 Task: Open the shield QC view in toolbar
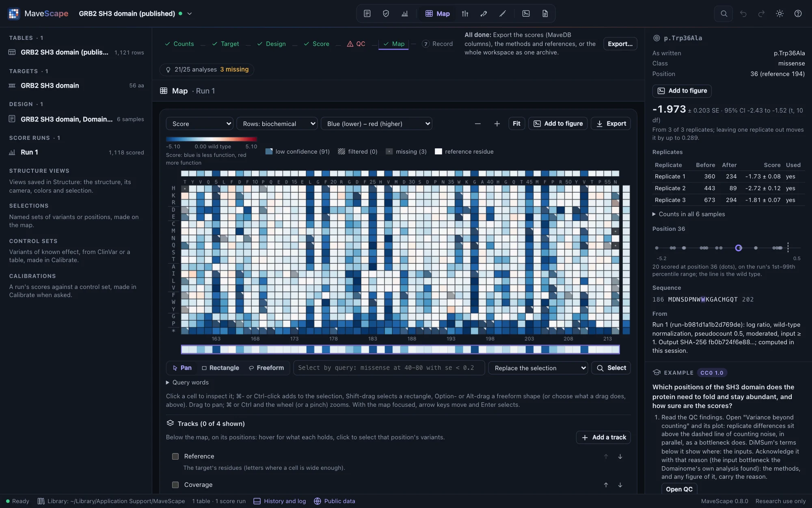[386, 13]
